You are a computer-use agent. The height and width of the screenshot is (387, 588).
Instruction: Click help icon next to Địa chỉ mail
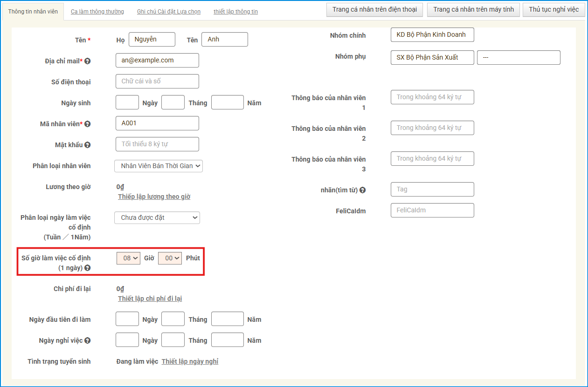click(87, 61)
